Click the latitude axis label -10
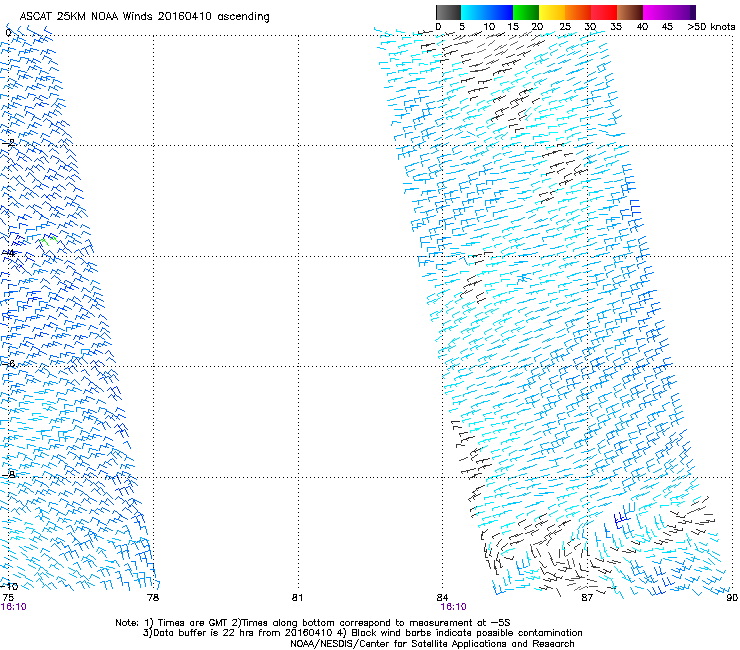Screen dimensions: 740x650 point(9,586)
